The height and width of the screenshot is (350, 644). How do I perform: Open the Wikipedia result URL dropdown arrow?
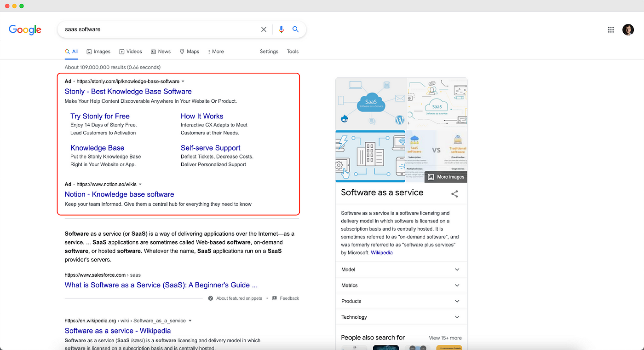point(190,321)
